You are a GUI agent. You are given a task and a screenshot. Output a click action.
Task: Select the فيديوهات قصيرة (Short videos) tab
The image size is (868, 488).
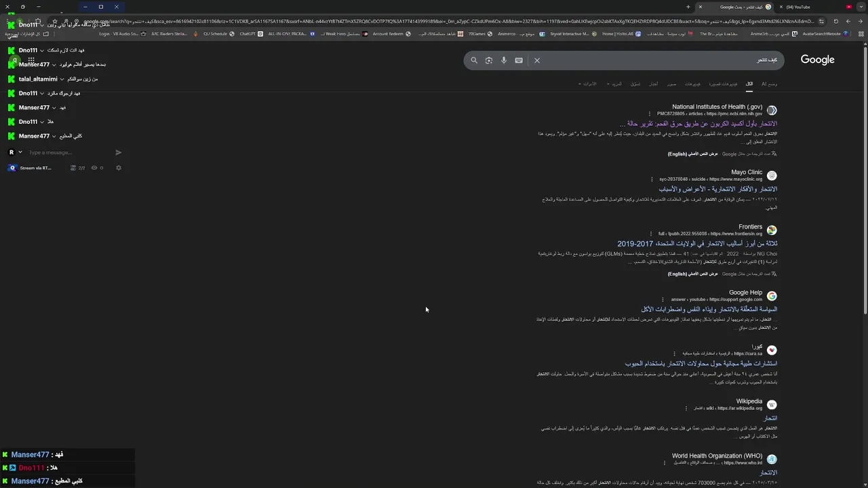tap(723, 84)
